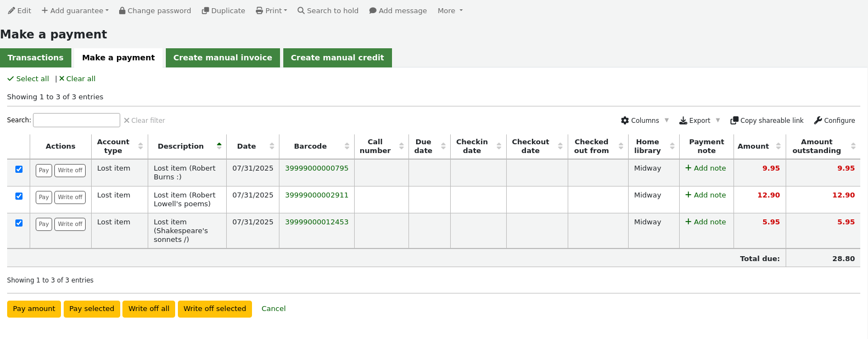
Task: Click the Add message speech bubble icon
Action: pyautogui.click(x=373, y=10)
